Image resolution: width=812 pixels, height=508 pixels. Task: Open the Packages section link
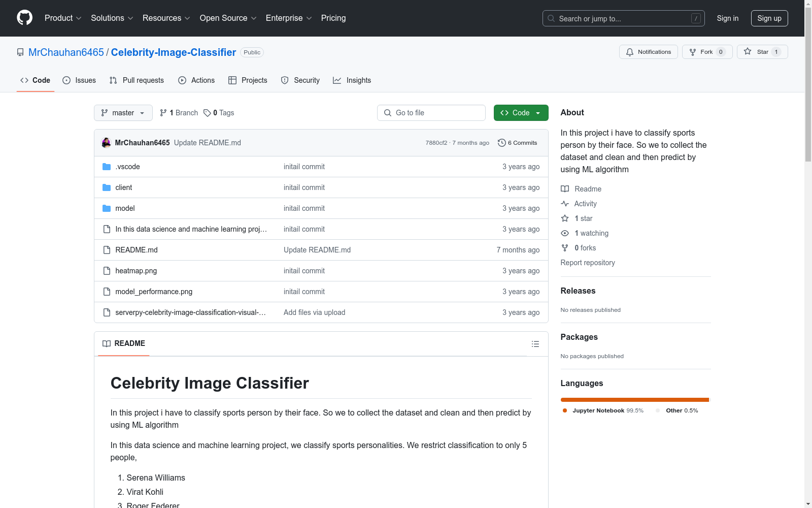(579, 337)
